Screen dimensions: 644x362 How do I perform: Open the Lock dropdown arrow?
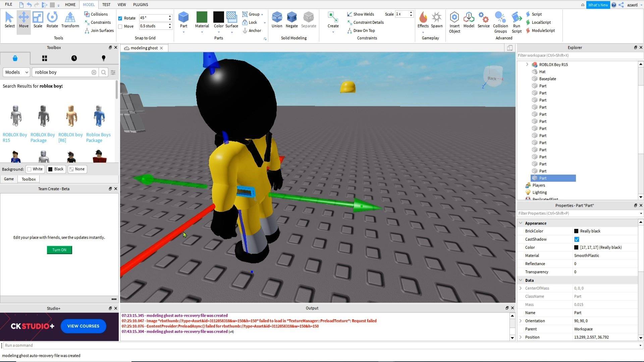[265, 23]
